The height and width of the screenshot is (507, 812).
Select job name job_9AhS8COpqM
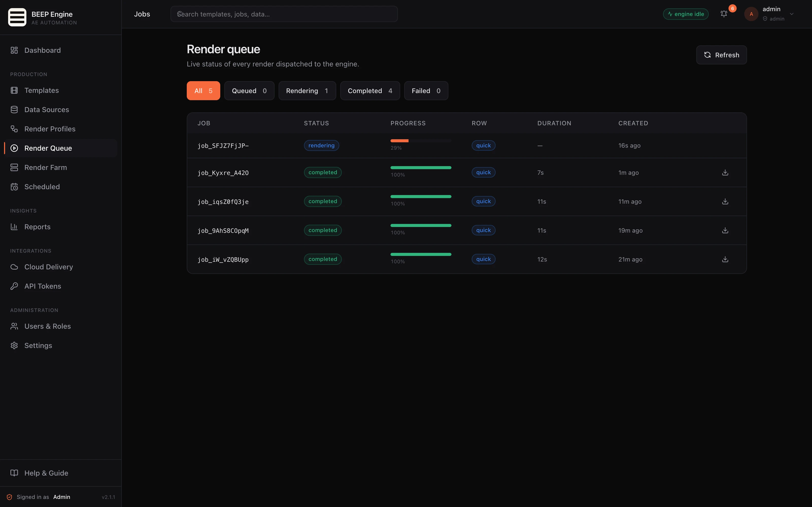tap(223, 231)
